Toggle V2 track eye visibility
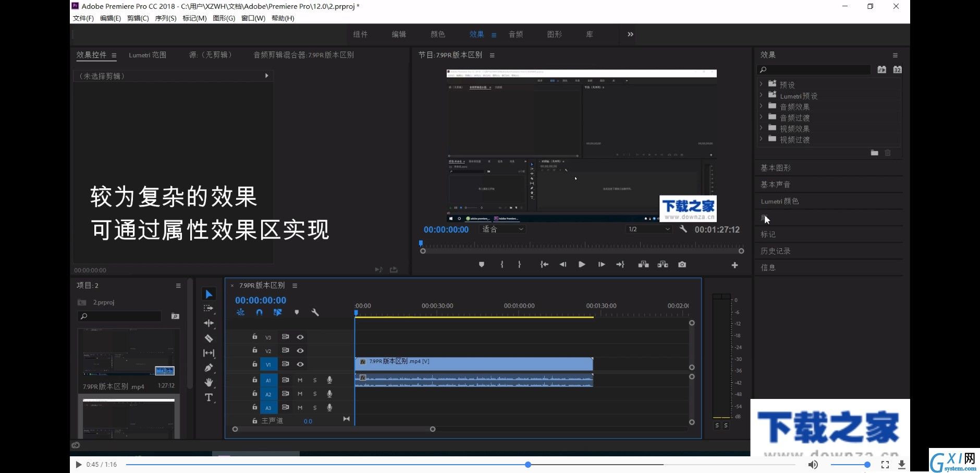Viewport: 980px width, 473px height. [300, 350]
